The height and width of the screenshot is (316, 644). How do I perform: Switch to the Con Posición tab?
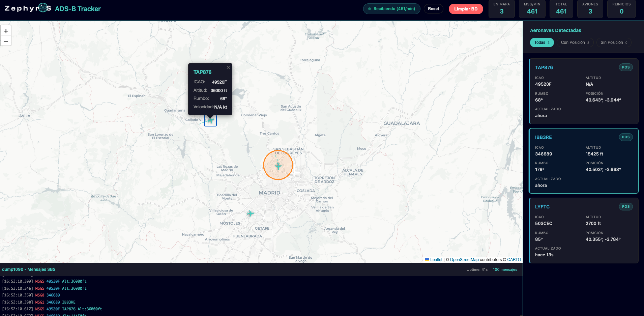click(575, 42)
